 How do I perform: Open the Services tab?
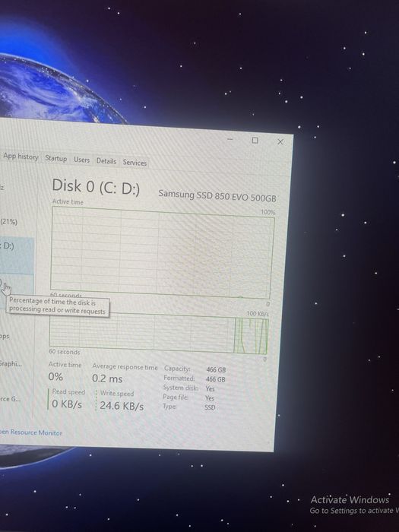click(x=135, y=163)
